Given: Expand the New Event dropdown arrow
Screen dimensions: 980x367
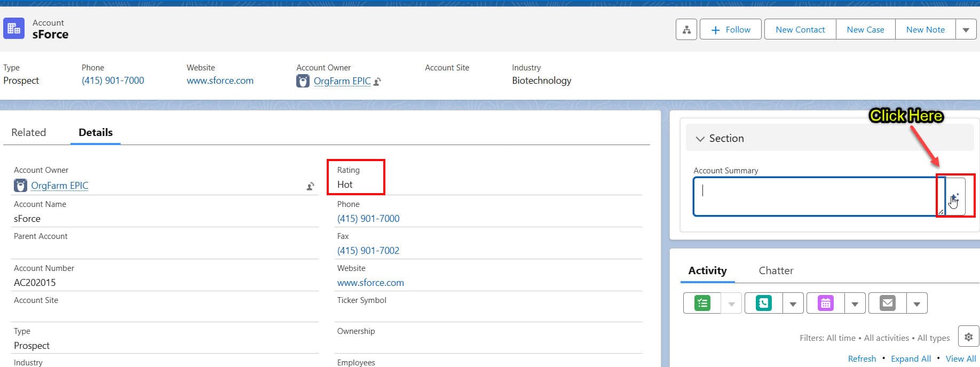Looking at the screenshot, I should (x=855, y=304).
